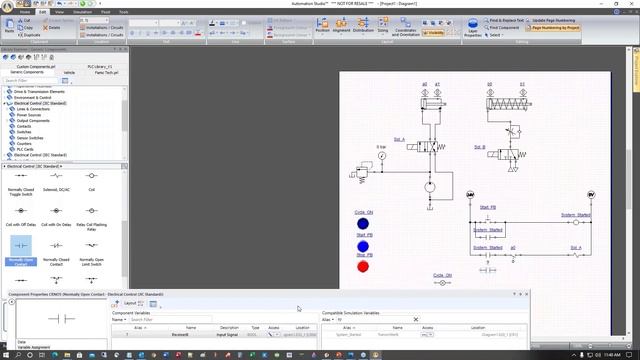The height and width of the screenshot is (360, 640).
Task: Open the font name dropdown
Action: (144, 23)
